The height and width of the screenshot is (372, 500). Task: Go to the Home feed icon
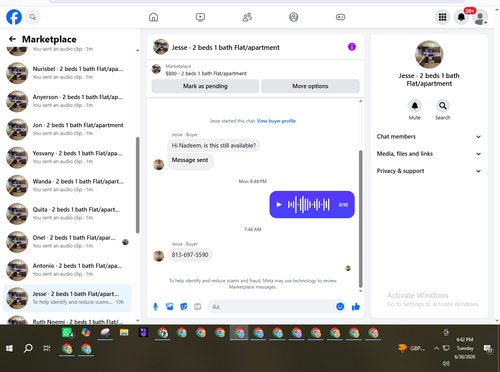[x=153, y=17]
